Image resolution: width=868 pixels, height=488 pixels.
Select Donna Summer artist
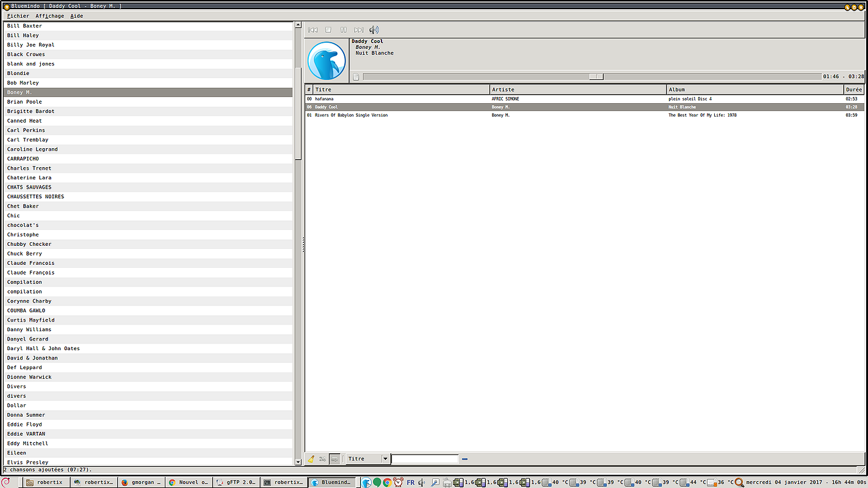point(148,415)
